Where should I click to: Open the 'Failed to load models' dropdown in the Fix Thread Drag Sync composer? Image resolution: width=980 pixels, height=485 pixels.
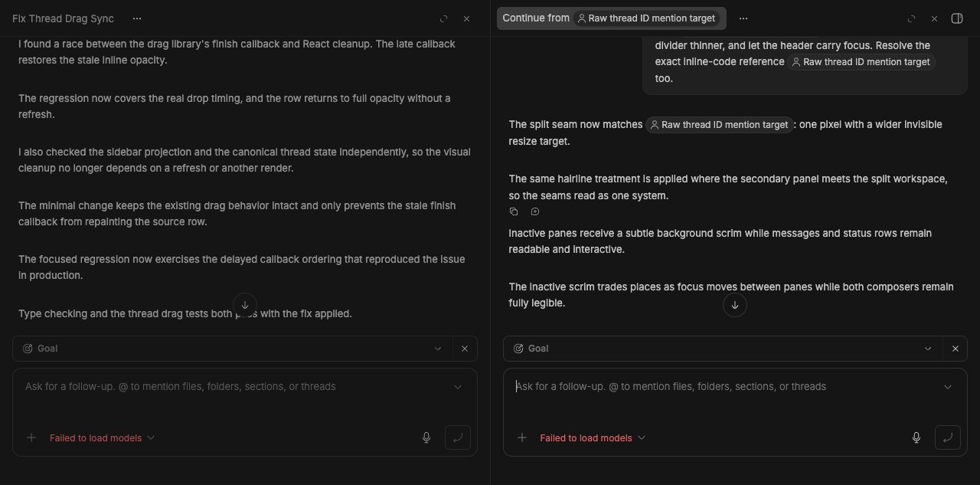point(103,437)
